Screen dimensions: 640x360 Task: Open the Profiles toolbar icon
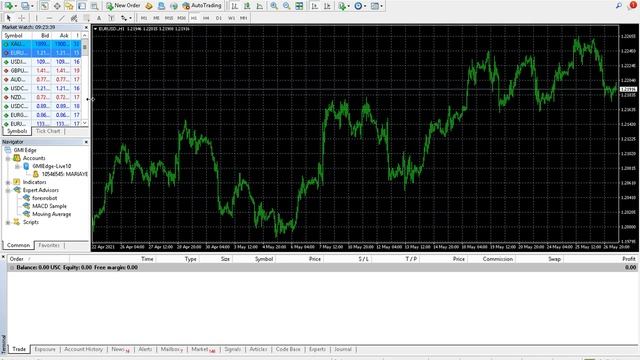26,6
